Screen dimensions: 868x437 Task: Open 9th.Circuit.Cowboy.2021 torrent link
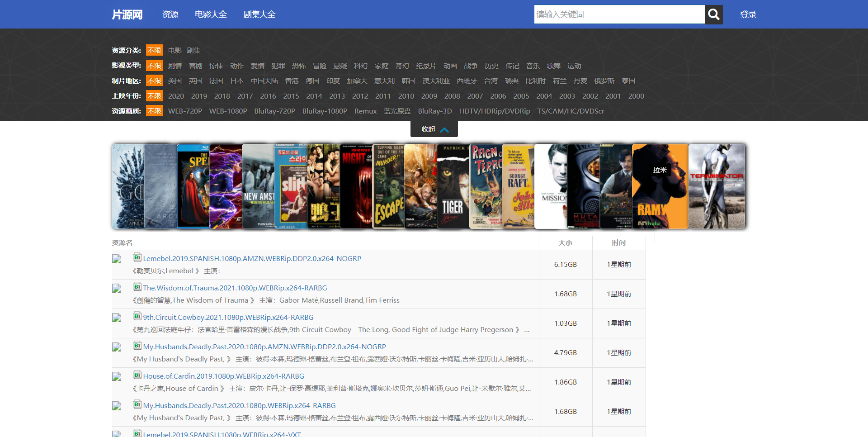[x=228, y=317]
